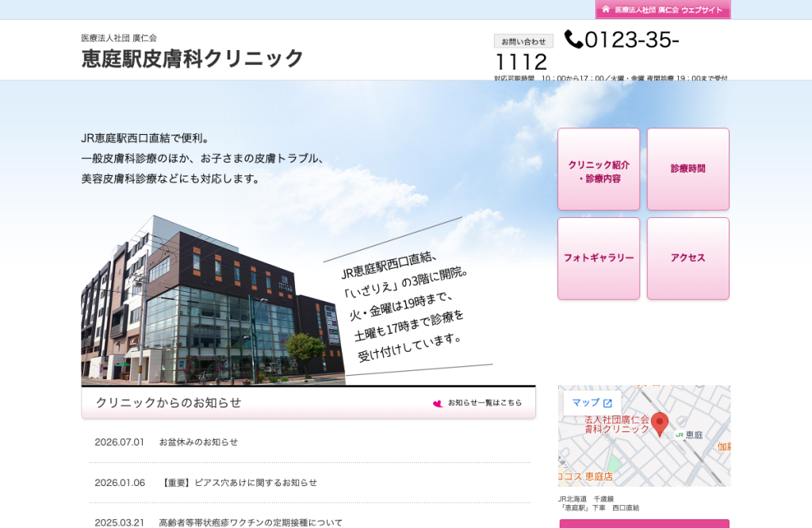The image size is (812, 528).
Task: Open 医療法人社団 廣仁会 ウェブサイト link
Action: [x=663, y=10]
